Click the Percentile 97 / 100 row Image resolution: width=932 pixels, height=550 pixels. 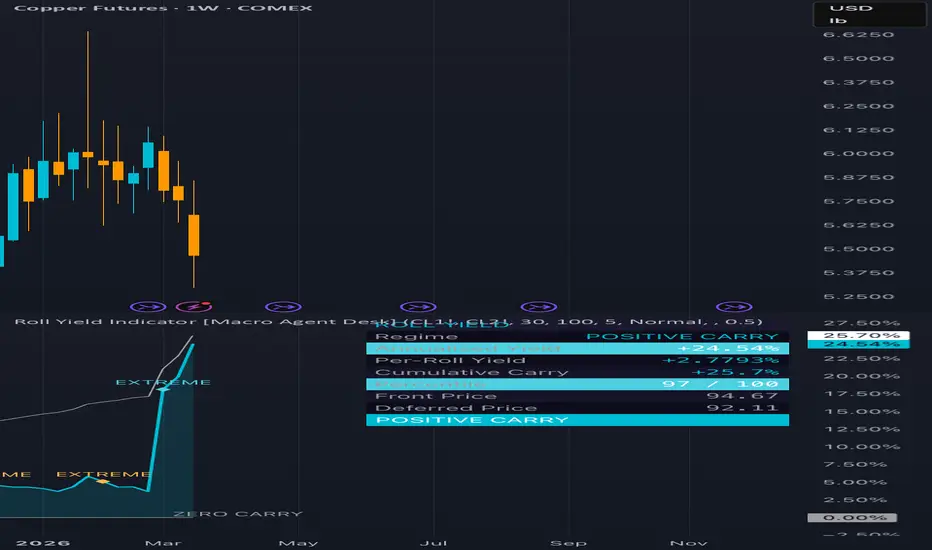578,384
